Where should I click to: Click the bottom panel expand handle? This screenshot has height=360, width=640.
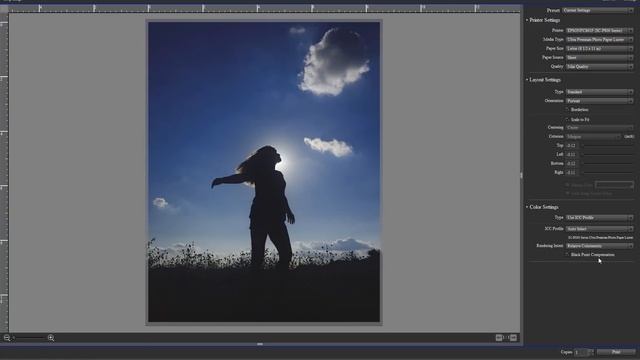260,344
